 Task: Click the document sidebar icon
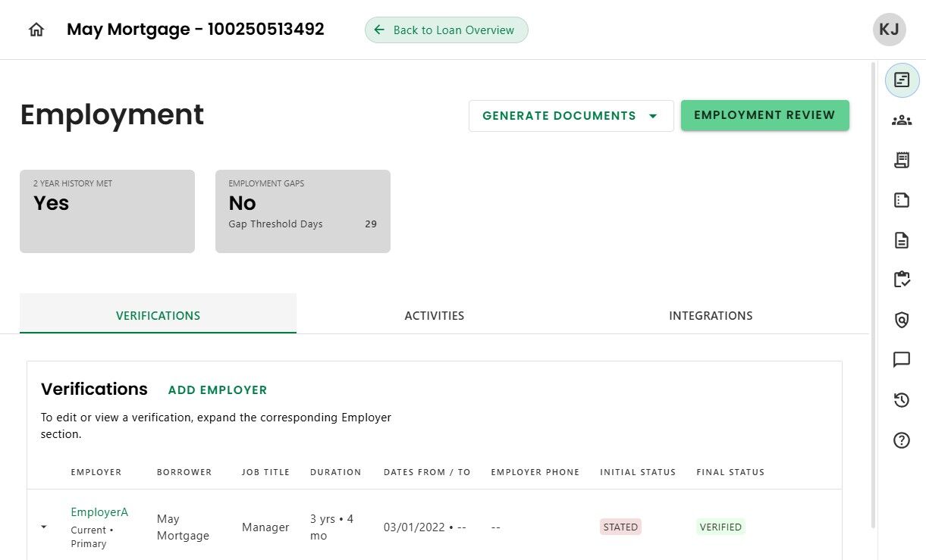coord(902,240)
